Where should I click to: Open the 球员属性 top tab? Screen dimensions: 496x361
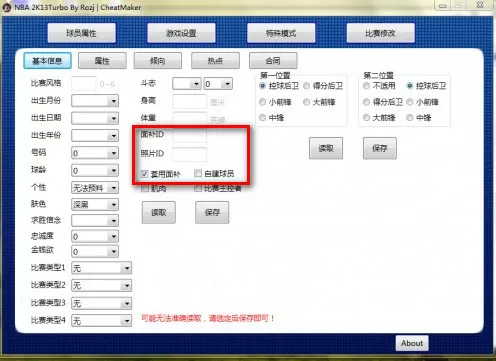[x=82, y=33]
